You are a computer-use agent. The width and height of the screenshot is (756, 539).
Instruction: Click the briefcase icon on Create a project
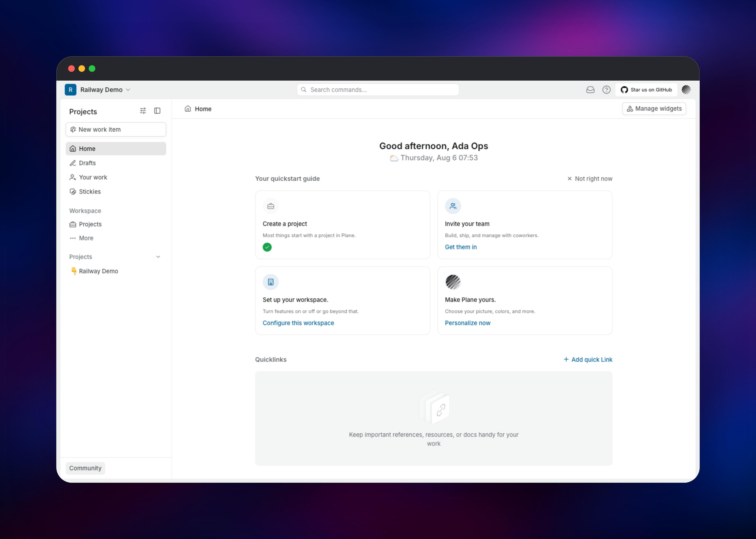[271, 206]
